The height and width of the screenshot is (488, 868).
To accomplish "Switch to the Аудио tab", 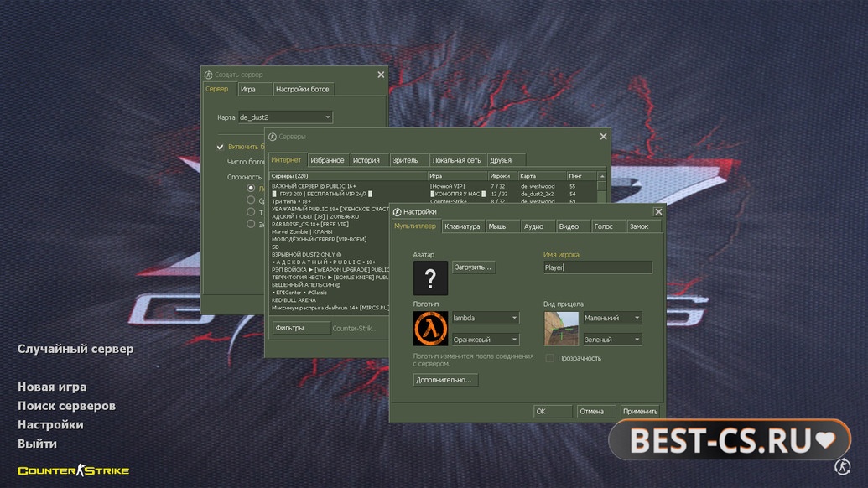I will click(537, 226).
